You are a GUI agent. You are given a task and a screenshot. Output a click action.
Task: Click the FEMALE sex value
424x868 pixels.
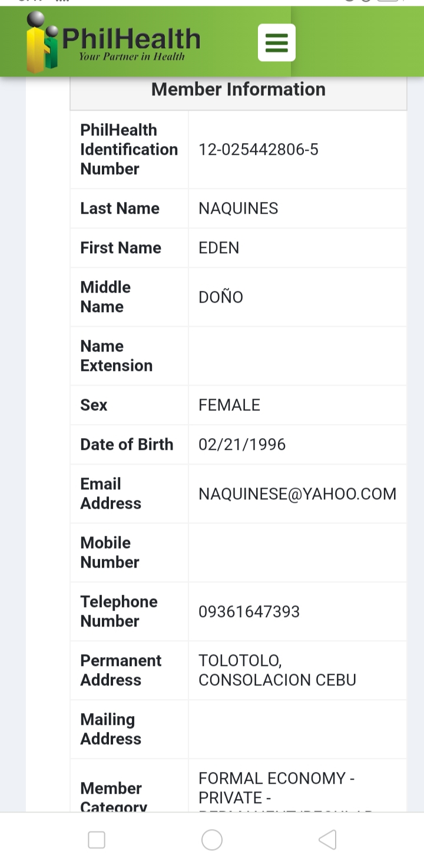coord(230,405)
